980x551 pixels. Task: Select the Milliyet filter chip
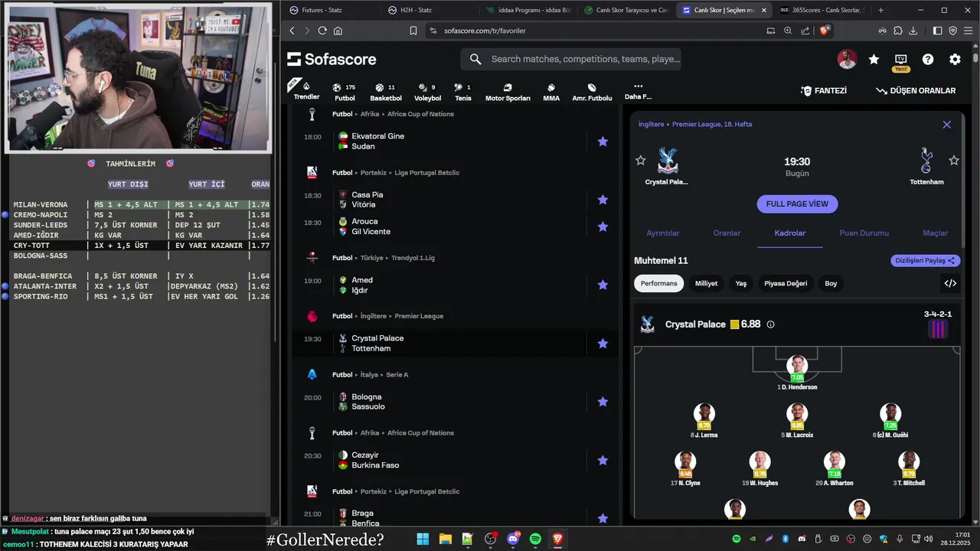coord(706,283)
